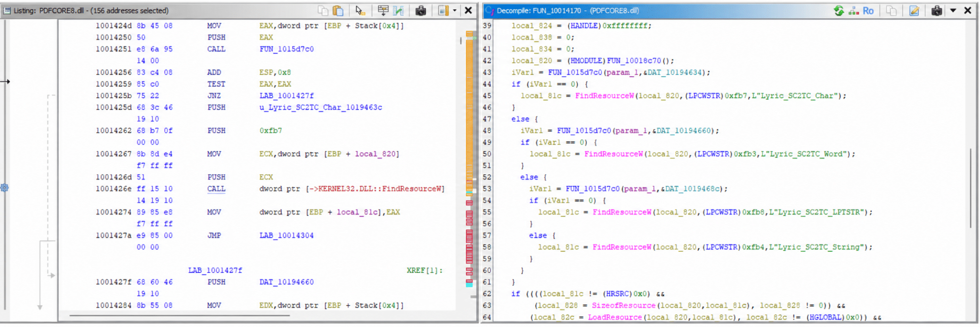
Task: Click SizeofResource call on line 63
Action: [x=623, y=305]
